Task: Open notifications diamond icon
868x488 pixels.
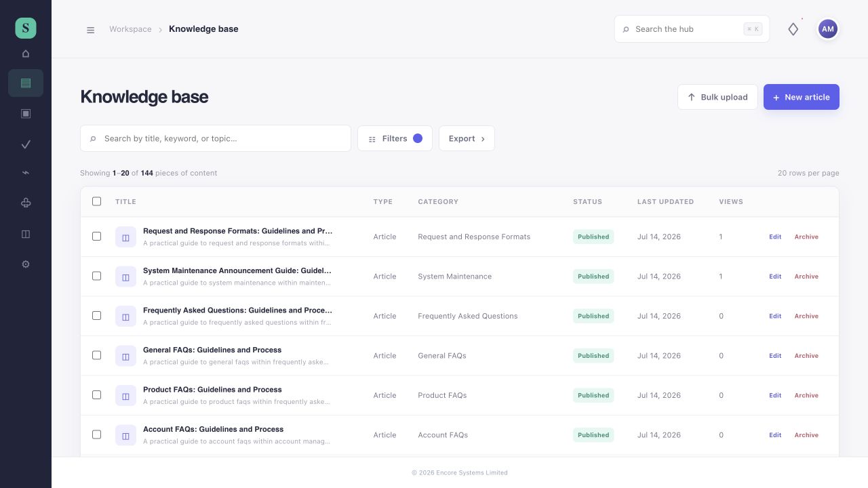Action: pos(793,29)
